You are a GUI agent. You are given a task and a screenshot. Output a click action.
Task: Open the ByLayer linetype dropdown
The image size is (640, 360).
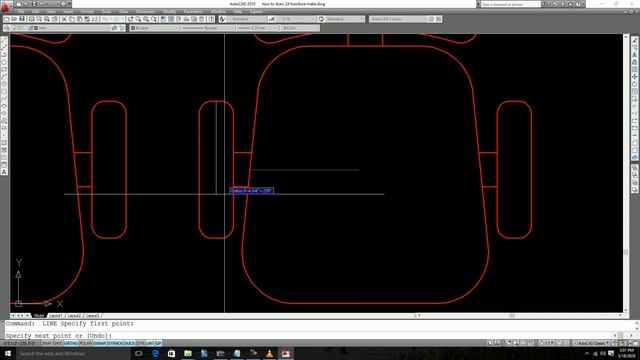[208, 28]
